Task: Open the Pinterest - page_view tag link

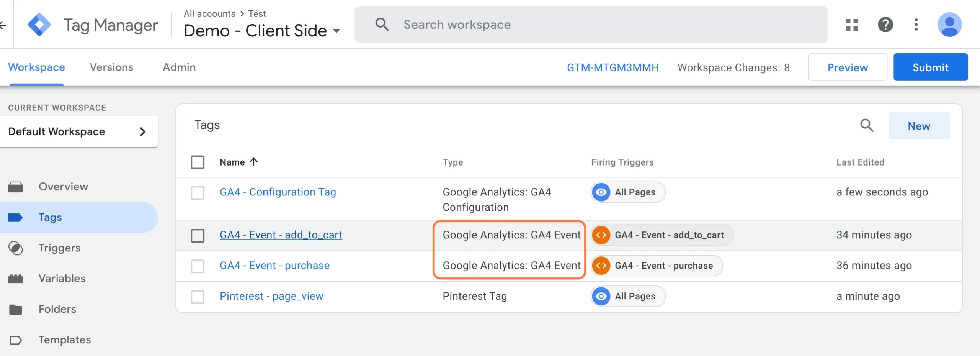Action: tap(271, 296)
